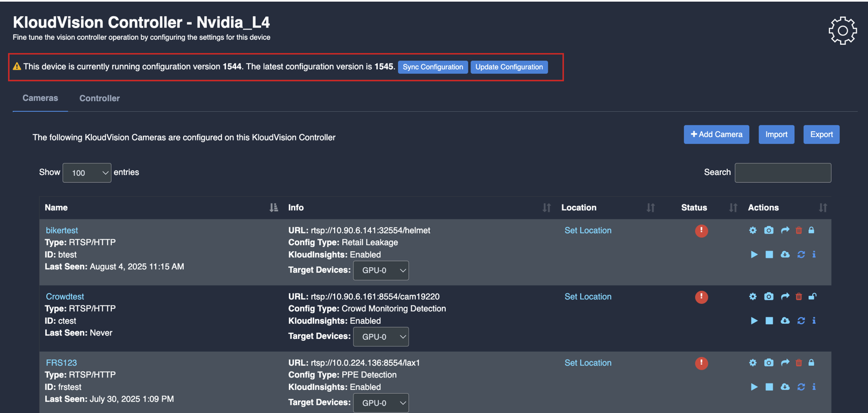Start the Crowdtest camera stream
The width and height of the screenshot is (868, 413).
(x=754, y=321)
